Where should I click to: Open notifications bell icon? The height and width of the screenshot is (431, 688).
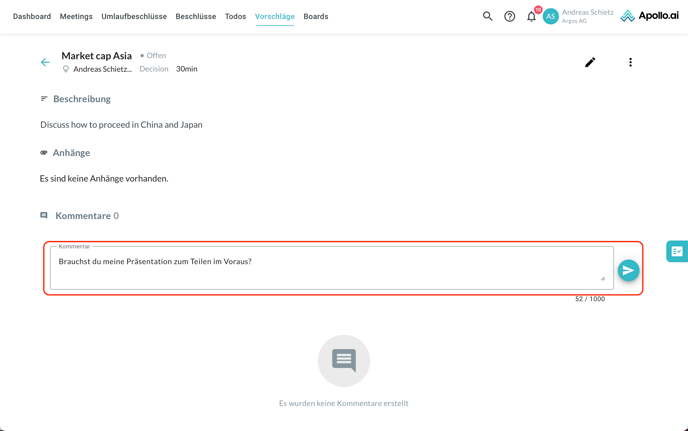[532, 16]
